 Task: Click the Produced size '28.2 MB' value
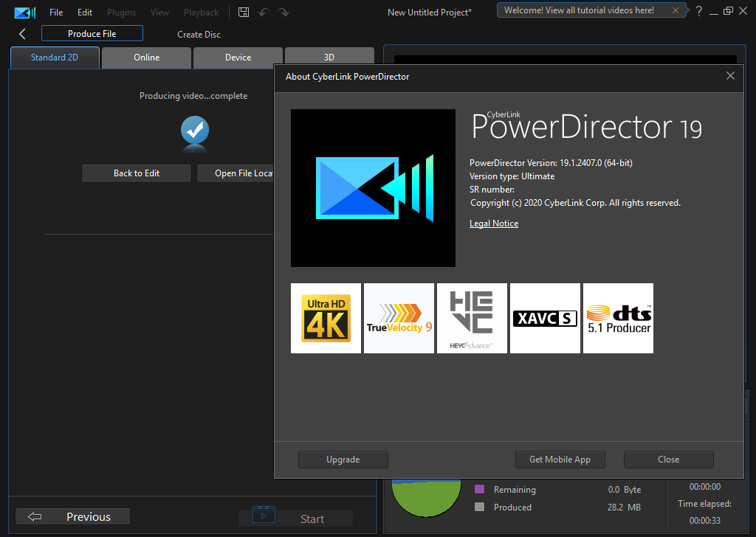point(624,507)
